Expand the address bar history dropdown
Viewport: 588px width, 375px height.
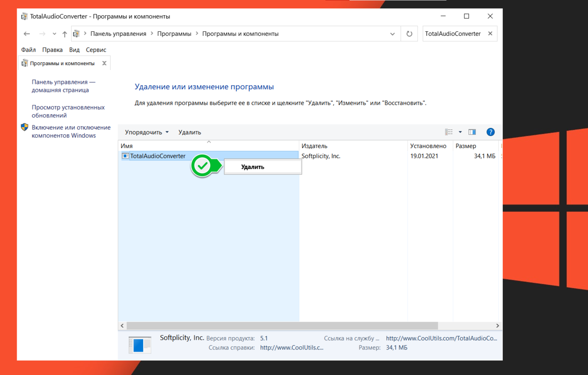tap(392, 34)
